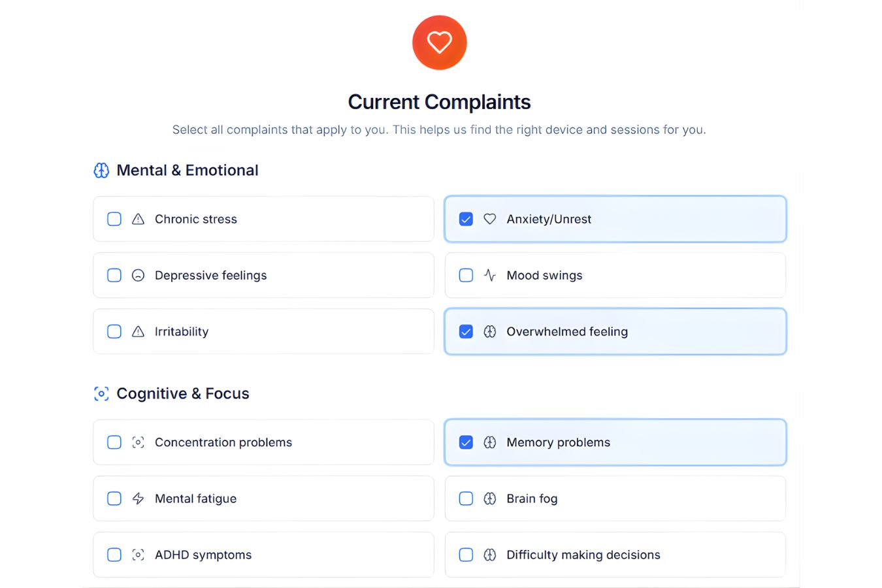Click the brain icon next to Brain fog

pos(489,499)
